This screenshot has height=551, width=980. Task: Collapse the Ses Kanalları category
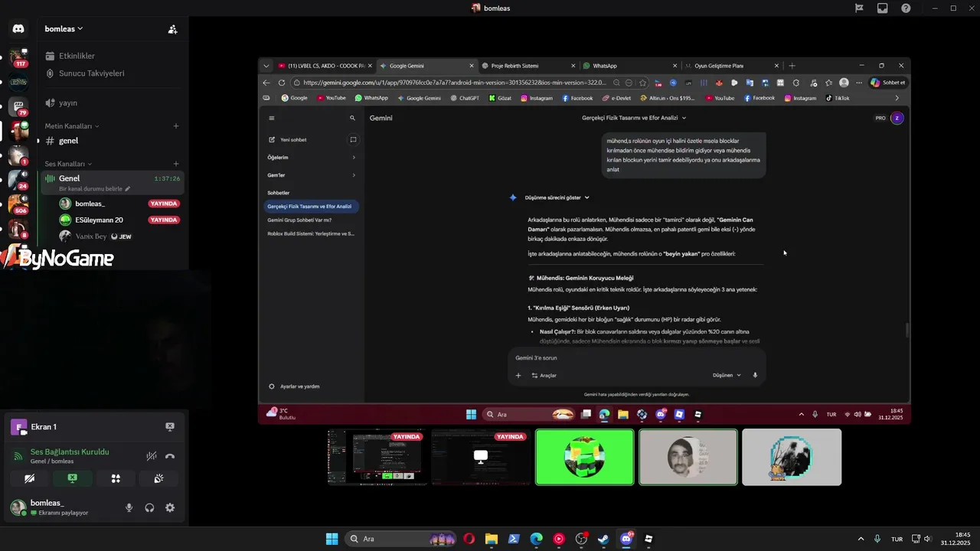point(68,164)
